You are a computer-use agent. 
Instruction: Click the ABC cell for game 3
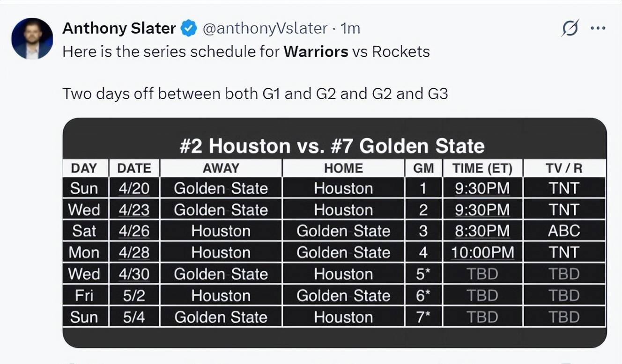point(564,231)
